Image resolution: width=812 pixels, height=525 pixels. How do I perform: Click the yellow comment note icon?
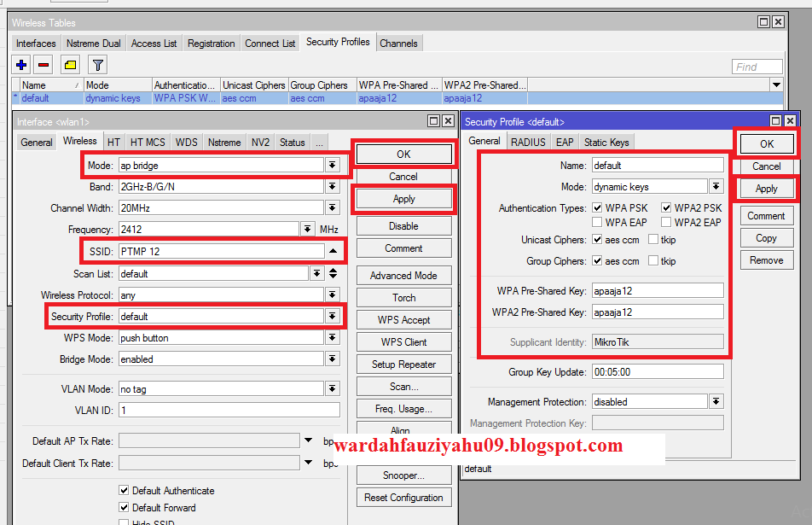(x=71, y=65)
